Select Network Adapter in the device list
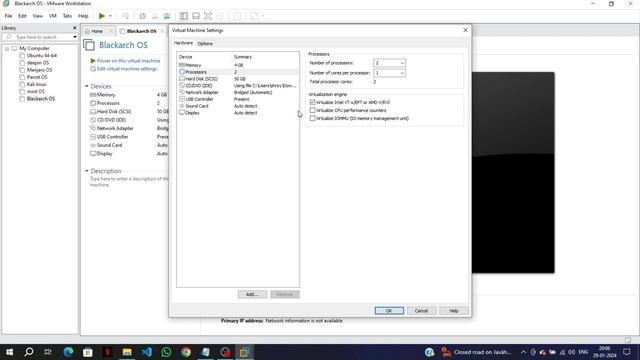 (238, 92)
